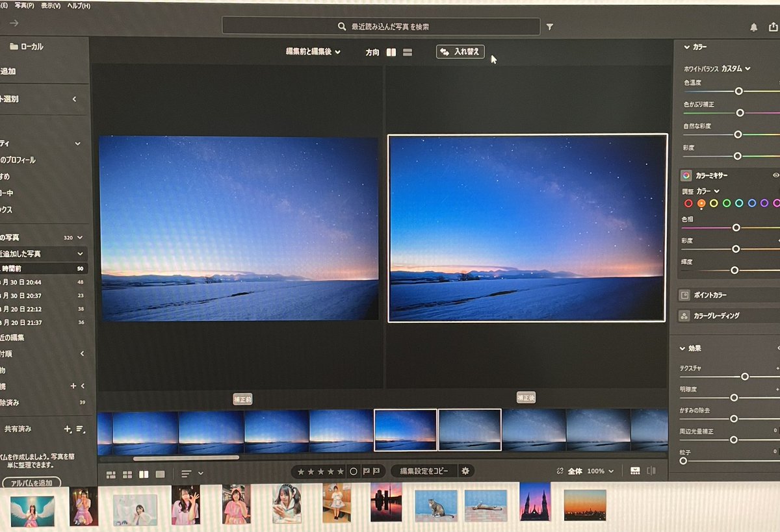Adjust the 色温度 slider handle
This screenshot has height=532, width=780.
(x=738, y=91)
